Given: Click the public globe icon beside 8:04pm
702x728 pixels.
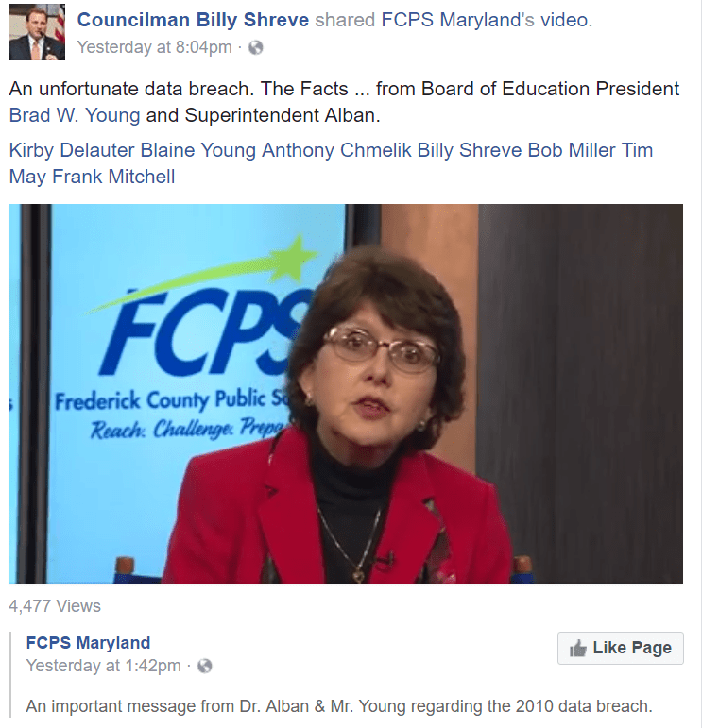Looking at the screenshot, I should click(x=255, y=47).
